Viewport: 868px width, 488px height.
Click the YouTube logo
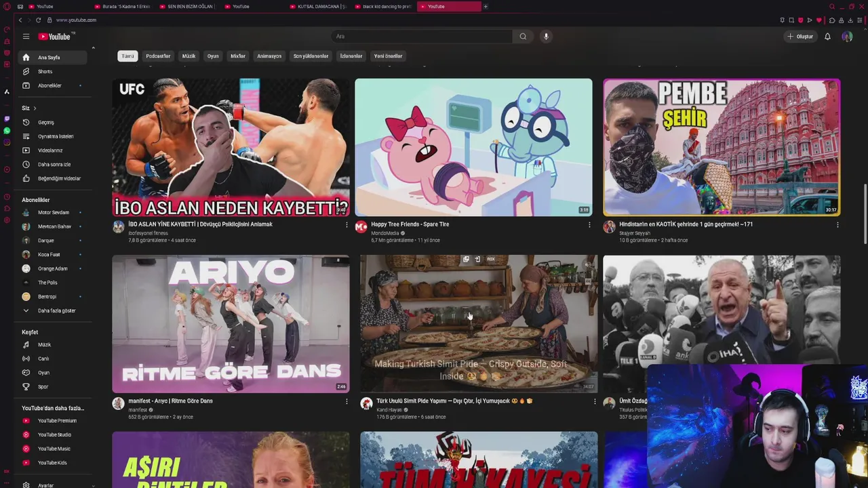pos(56,37)
